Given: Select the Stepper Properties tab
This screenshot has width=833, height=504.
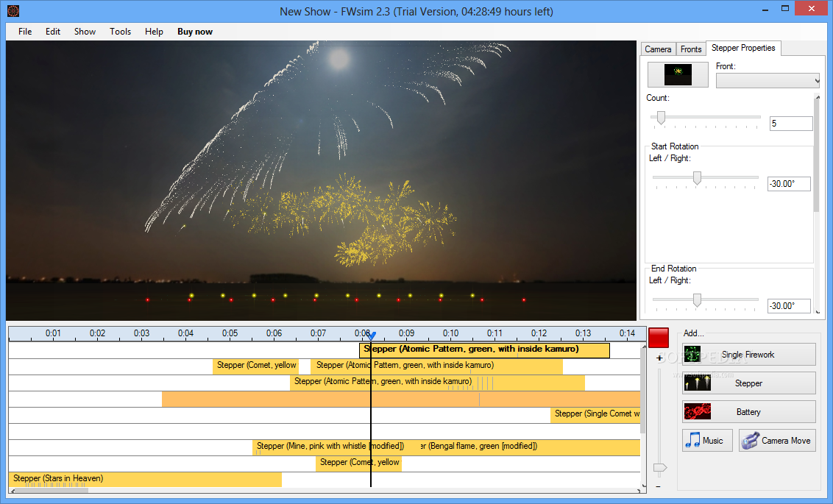Looking at the screenshot, I should click(743, 48).
